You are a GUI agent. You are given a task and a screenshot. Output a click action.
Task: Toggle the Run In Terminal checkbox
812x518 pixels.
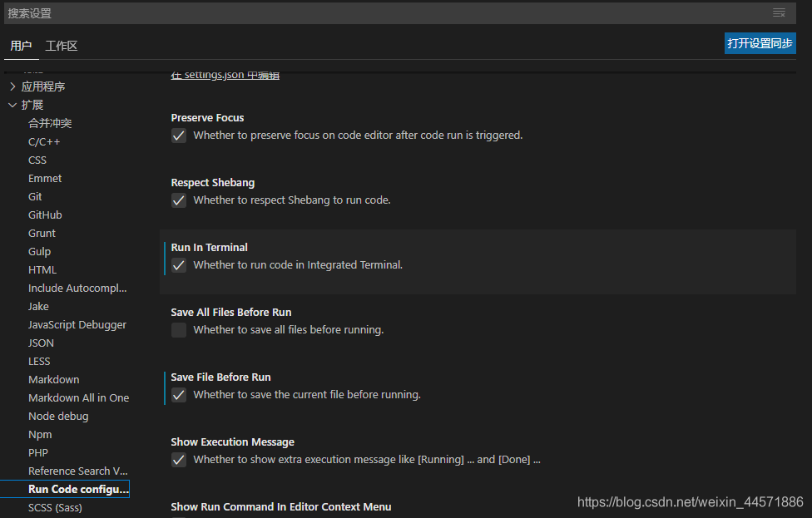pyautogui.click(x=179, y=265)
